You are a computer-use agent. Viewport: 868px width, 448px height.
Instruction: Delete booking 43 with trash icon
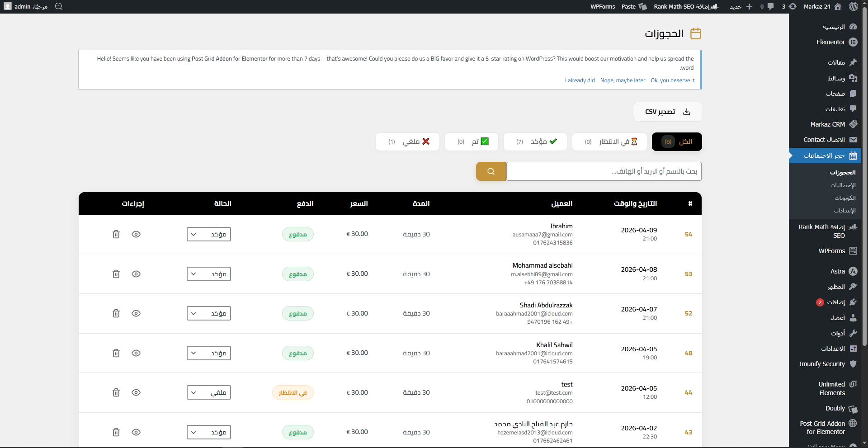pos(116,432)
